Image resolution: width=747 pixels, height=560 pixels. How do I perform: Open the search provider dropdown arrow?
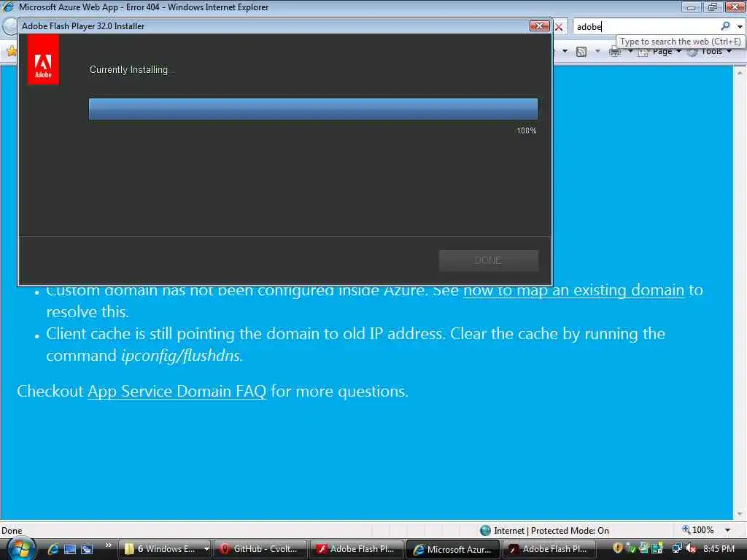740,27
